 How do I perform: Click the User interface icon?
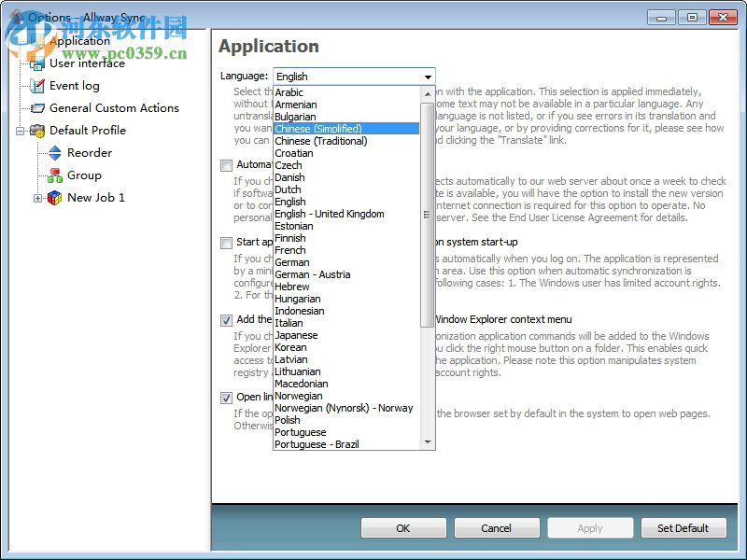coord(37,63)
